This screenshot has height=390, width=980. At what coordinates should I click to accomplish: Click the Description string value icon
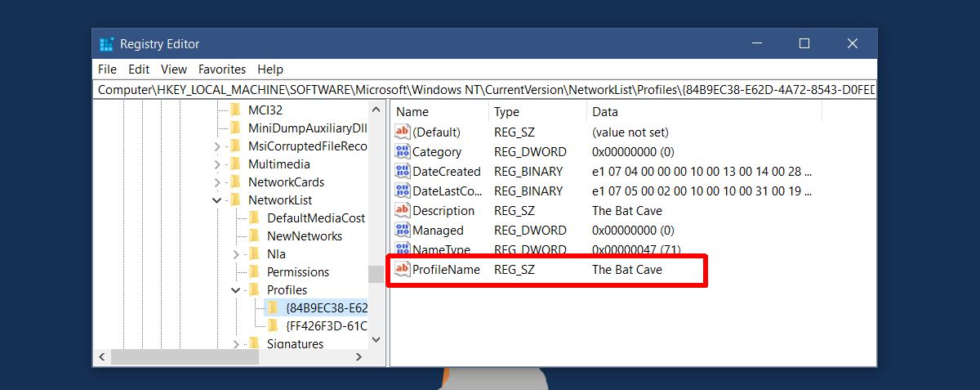402,210
